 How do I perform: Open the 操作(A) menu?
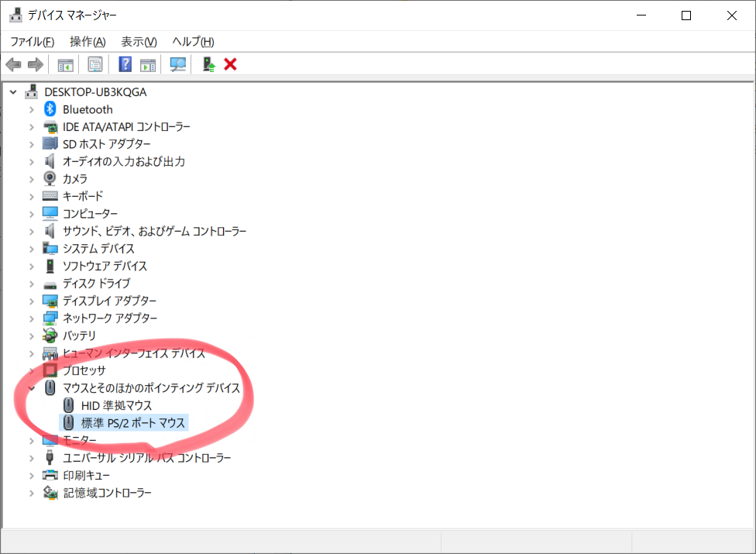point(87,42)
